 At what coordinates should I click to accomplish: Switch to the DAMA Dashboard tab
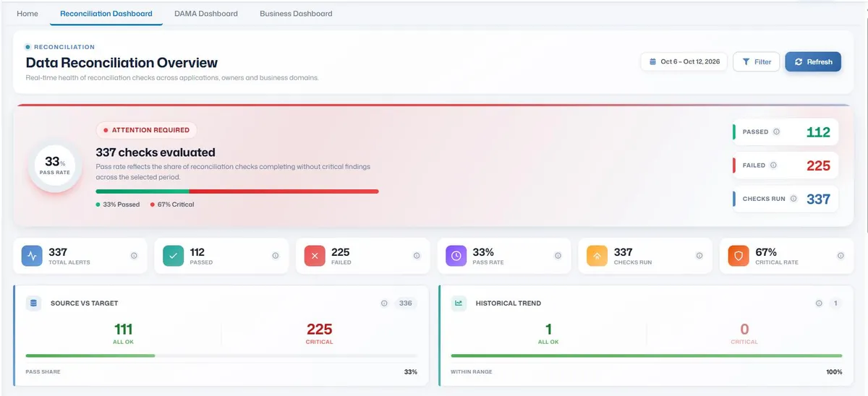pyautogui.click(x=206, y=14)
